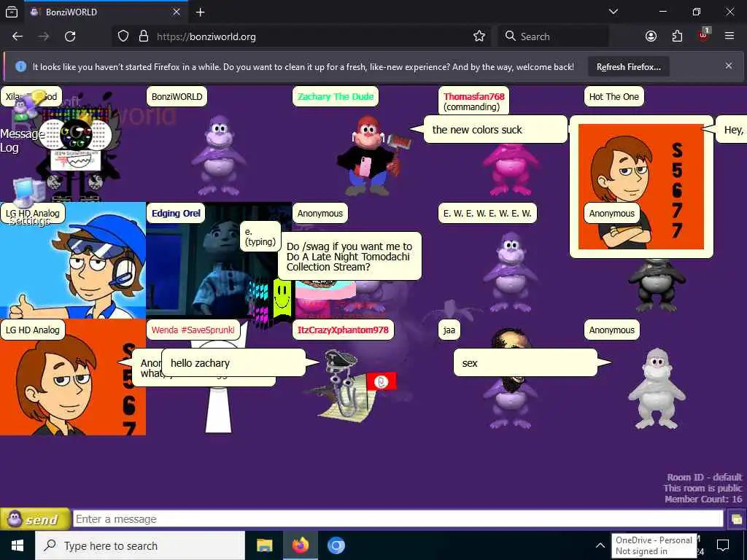747x560 pixels.
Task: Click the Windows taskbar search box
Action: 140,545
